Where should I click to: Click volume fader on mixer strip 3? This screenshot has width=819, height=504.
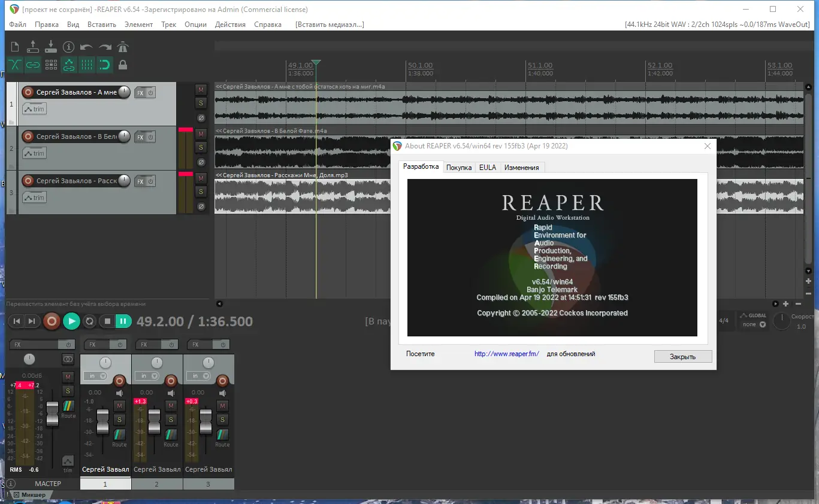(x=205, y=421)
